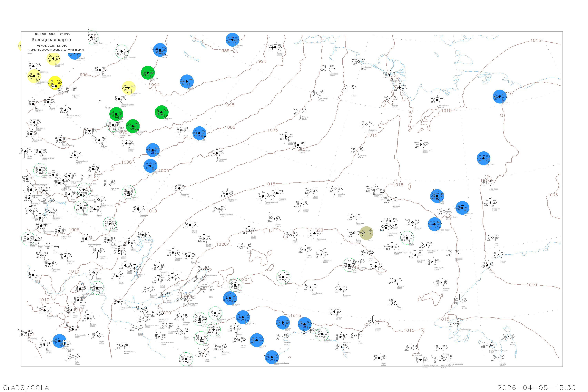Click the green Тутончаны station circle
588x392 pixels.
[x=162, y=112]
